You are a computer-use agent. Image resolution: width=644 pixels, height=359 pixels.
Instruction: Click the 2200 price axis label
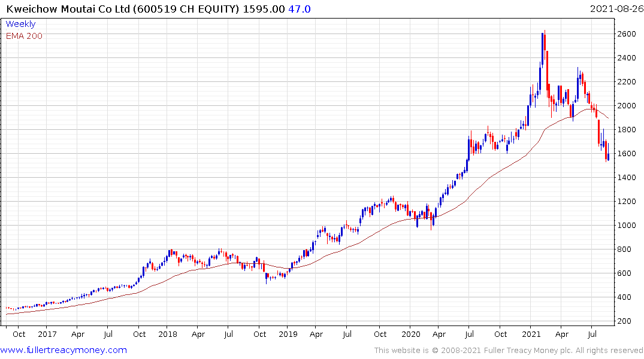pos(627,82)
